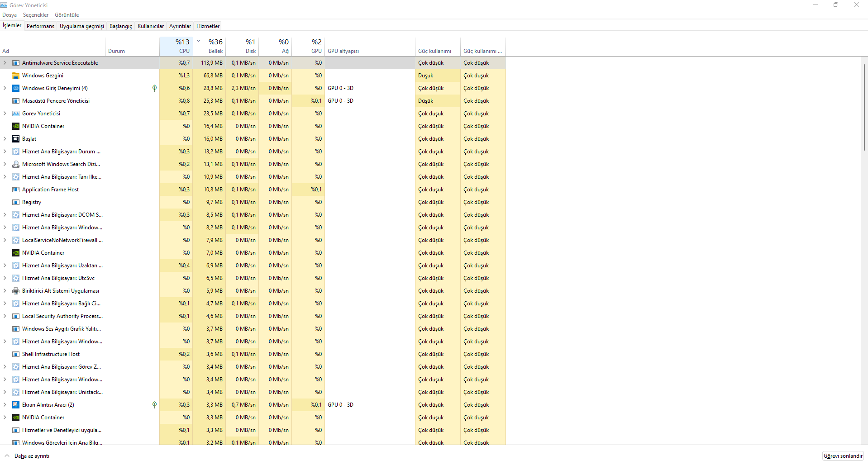Open the Görüntüle menu
This screenshot has width=868, height=465.
(67, 15)
